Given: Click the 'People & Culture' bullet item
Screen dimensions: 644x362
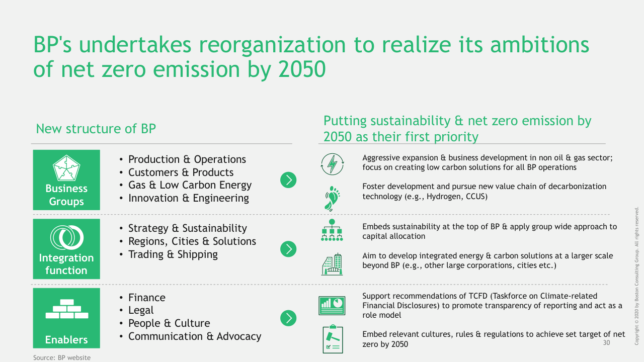Looking at the screenshot, I should click(169, 323).
